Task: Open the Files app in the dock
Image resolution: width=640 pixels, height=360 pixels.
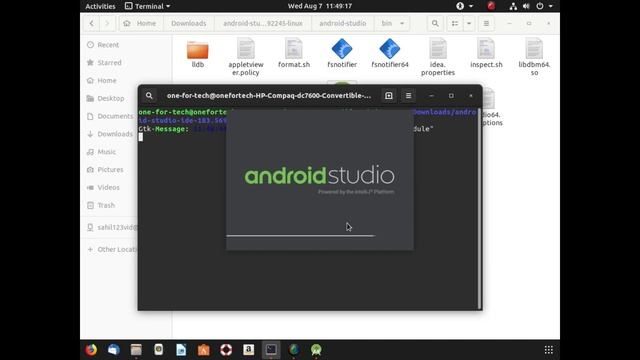Action: tap(136, 350)
